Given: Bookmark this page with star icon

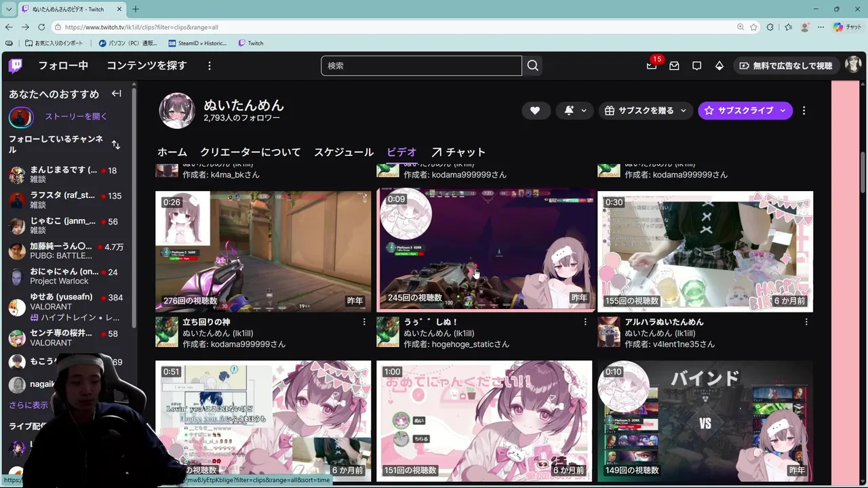Looking at the screenshot, I should pyautogui.click(x=753, y=27).
